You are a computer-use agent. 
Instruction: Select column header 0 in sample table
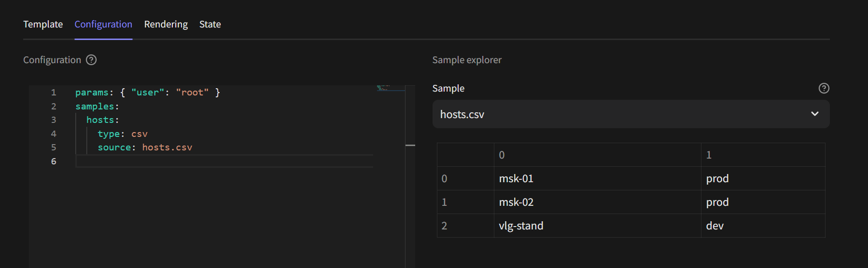click(502, 155)
